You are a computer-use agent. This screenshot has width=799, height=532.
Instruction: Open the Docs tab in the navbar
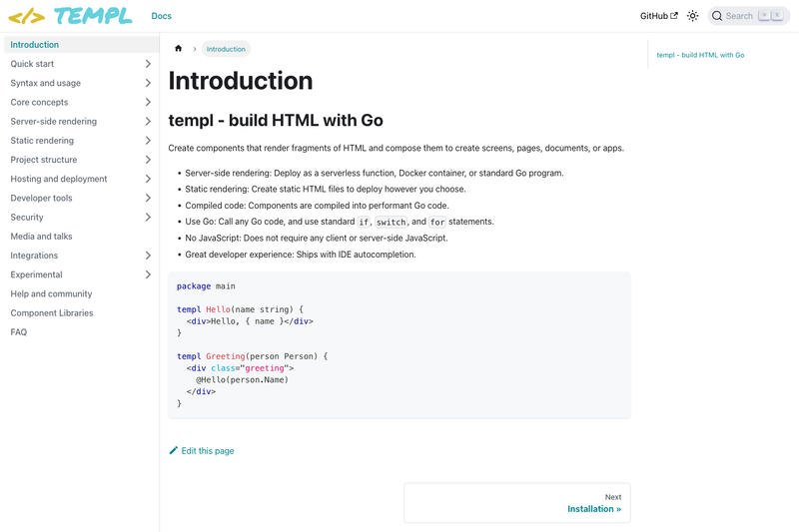tap(161, 16)
